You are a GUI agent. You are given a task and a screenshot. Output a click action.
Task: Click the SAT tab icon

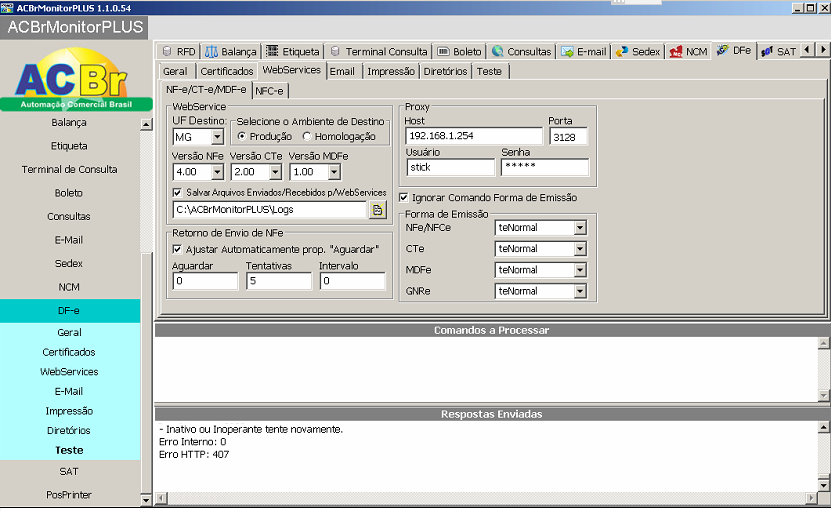pos(767,51)
